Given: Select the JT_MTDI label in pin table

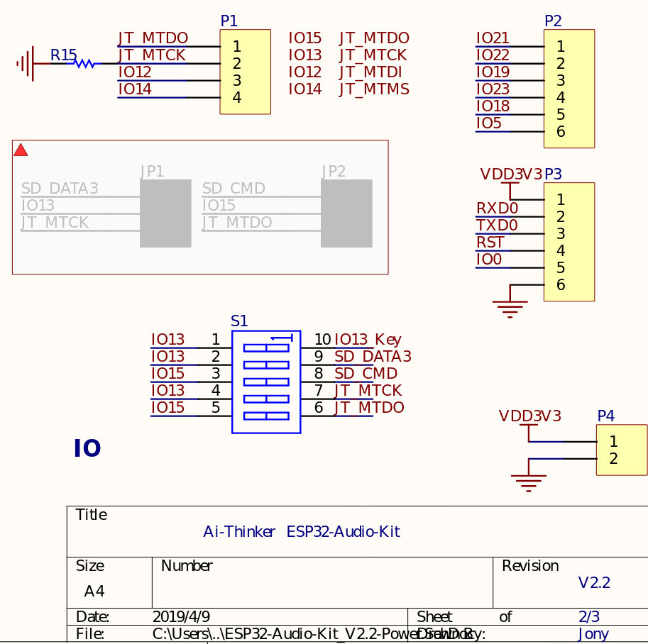Looking at the screenshot, I should point(370,72).
